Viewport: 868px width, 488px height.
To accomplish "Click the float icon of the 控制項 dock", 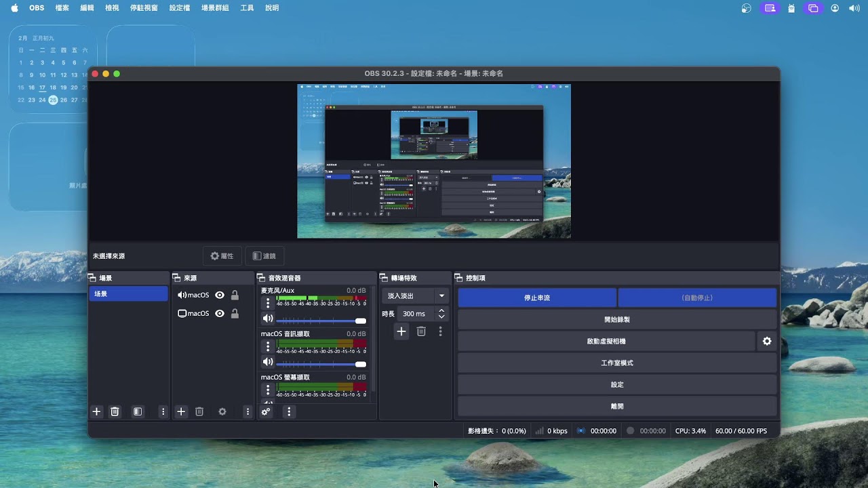I will tap(458, 278).
